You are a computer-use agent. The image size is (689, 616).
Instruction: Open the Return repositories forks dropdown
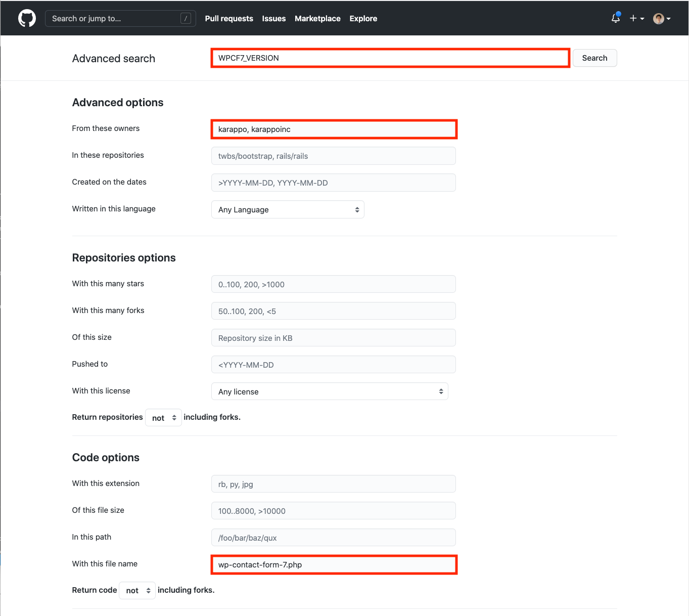click(x=163, y=418)
